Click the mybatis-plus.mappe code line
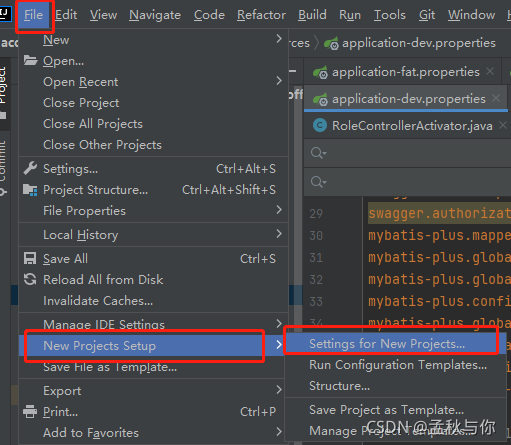Image resolution: width=511 pixels, height=445 pixels. (439, 236)
